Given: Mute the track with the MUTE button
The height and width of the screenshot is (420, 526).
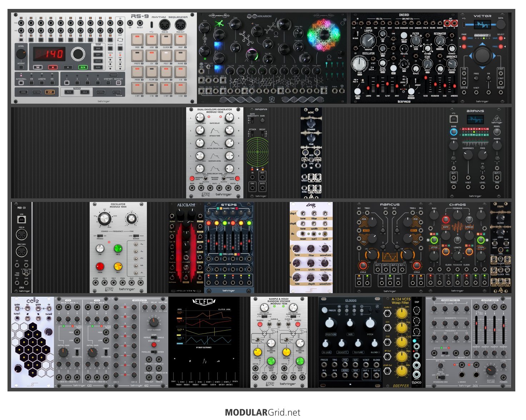Looking at the screenshot, I should point(69,92).
